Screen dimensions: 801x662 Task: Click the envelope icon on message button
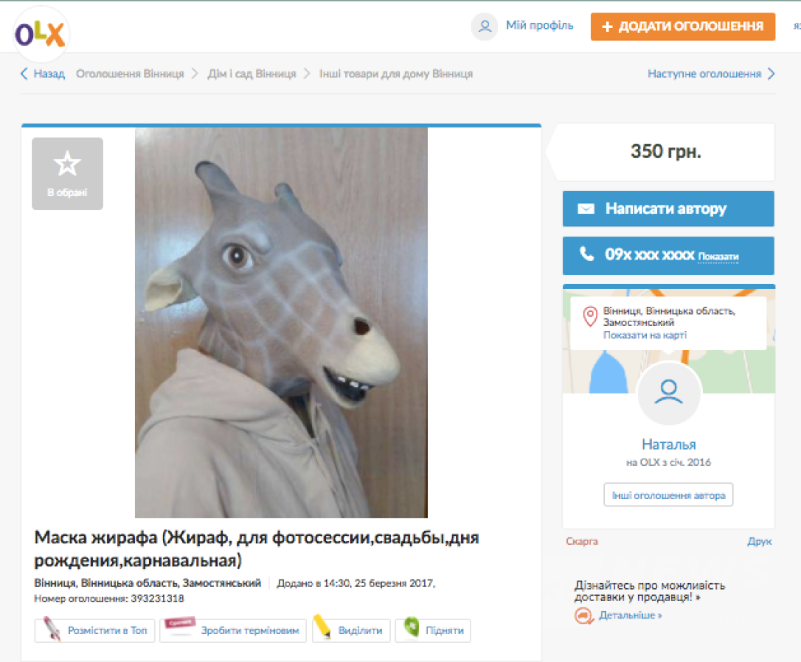coord(586,209)
